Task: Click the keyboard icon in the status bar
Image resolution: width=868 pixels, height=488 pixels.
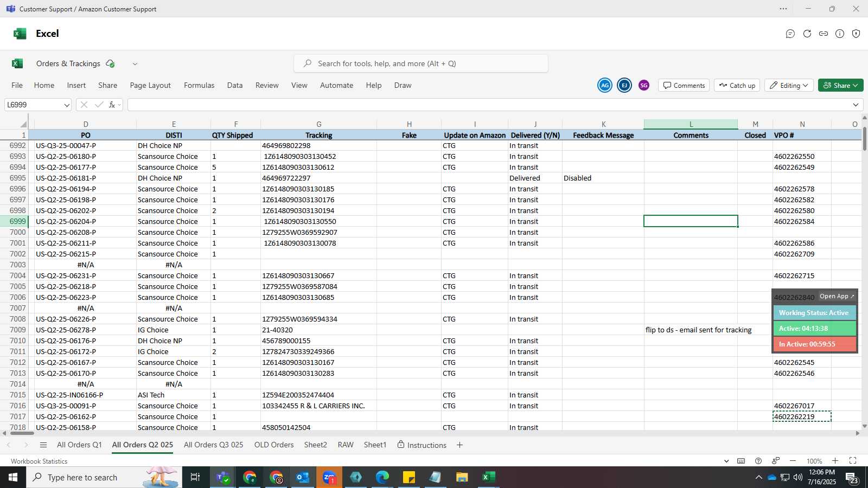Action: click(741, 461)
